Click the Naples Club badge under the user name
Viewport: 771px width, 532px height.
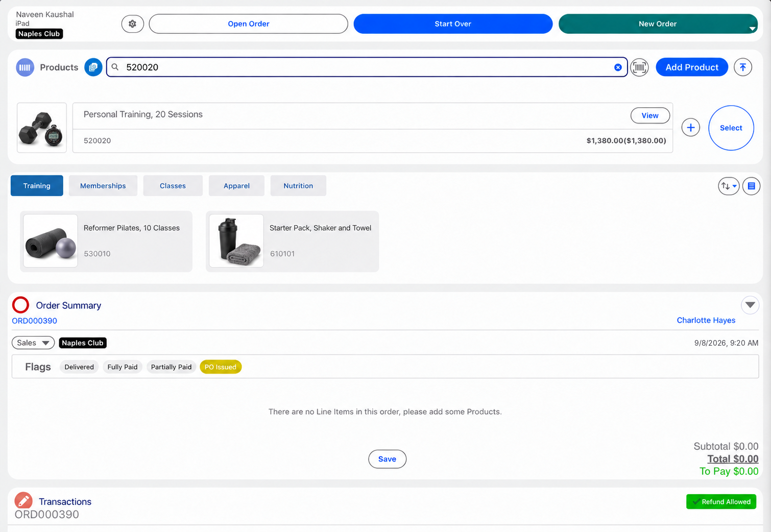coord(39,34)
